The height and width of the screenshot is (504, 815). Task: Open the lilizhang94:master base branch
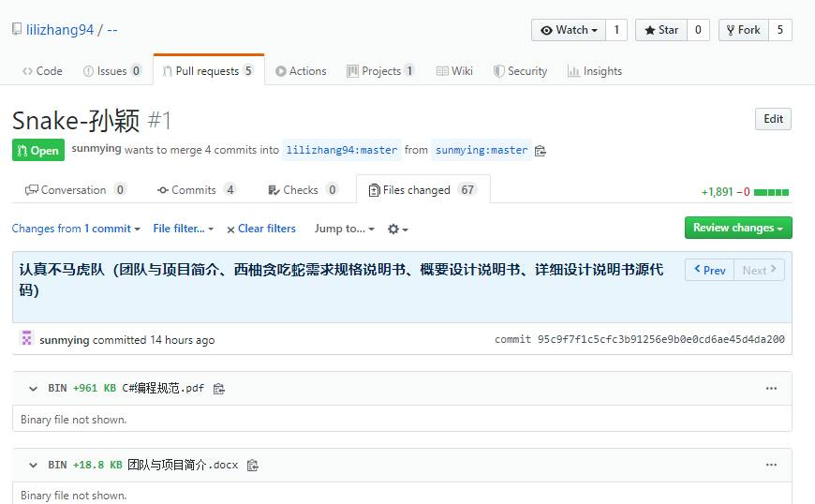[342, 150]
